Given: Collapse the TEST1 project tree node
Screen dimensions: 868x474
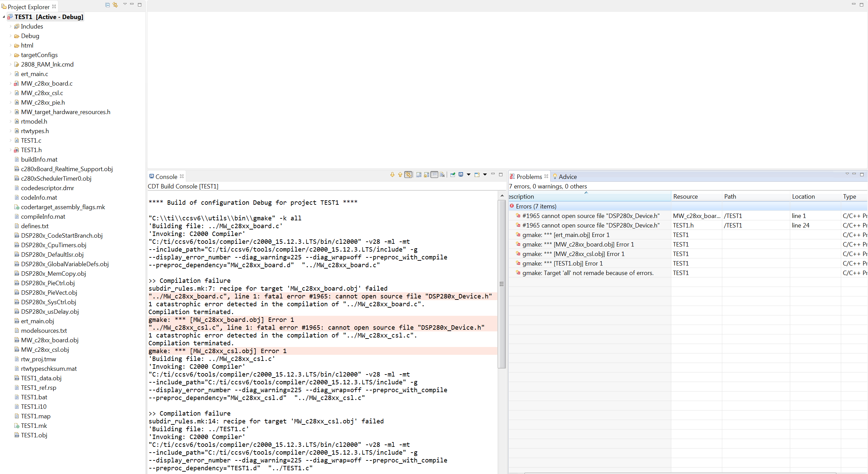Looking at the screenshot, I should point(4,17).
